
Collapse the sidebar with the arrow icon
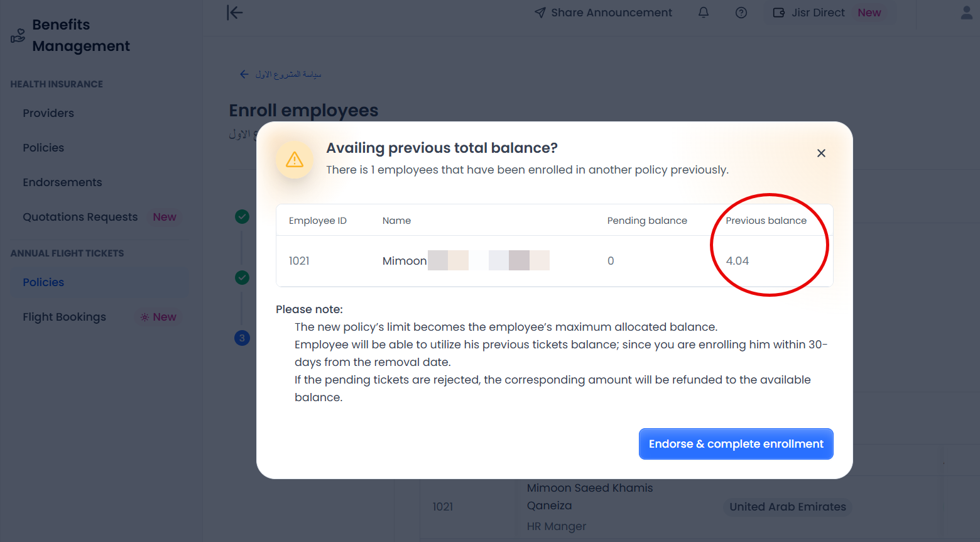pos(235,13)
